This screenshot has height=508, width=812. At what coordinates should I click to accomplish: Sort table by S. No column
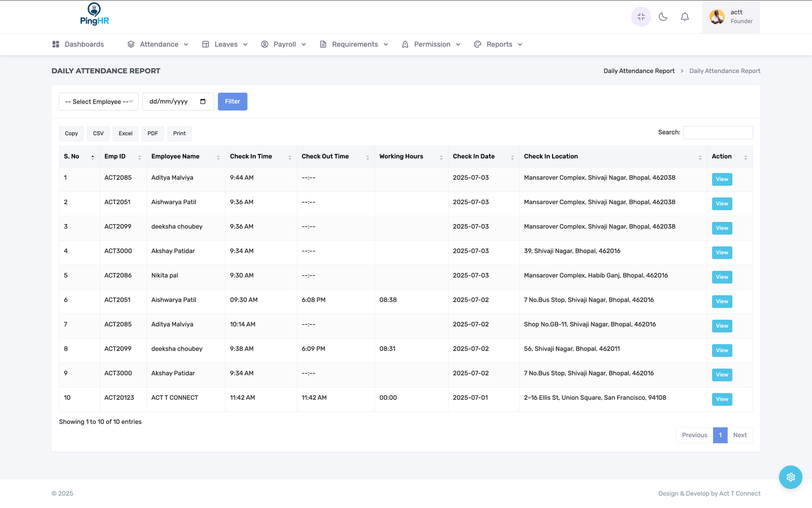coord(79,156)
